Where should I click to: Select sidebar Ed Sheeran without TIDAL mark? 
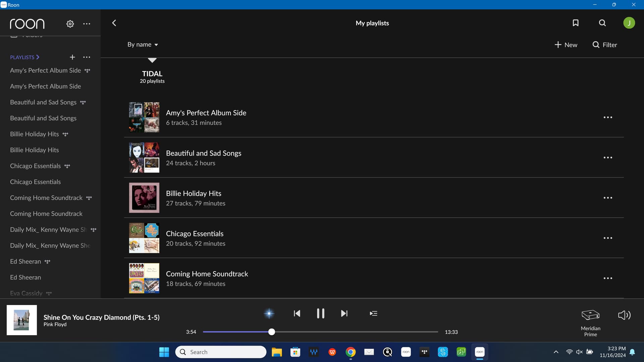25,277
